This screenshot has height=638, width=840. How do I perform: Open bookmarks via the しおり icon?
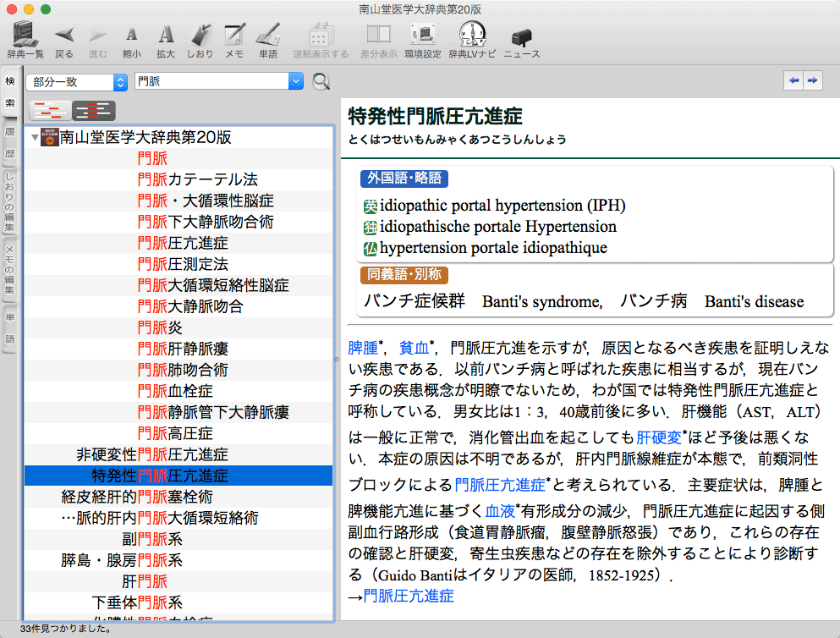[200, 38]
